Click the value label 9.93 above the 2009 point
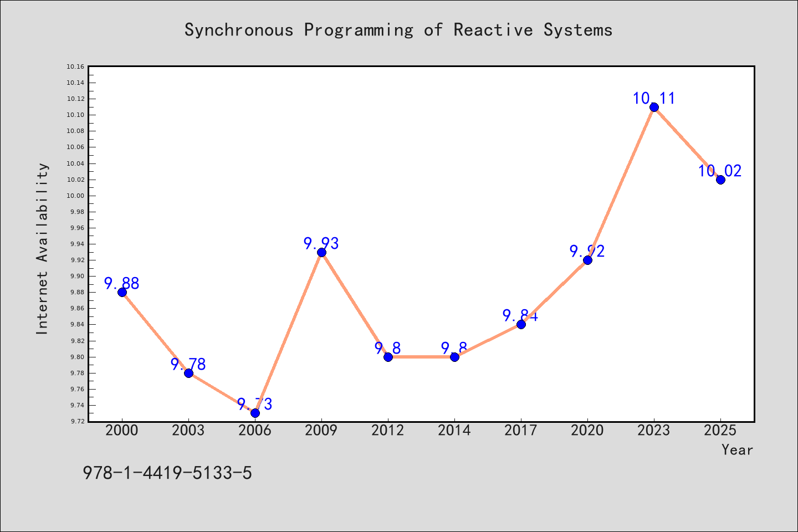 coord(321,243)
